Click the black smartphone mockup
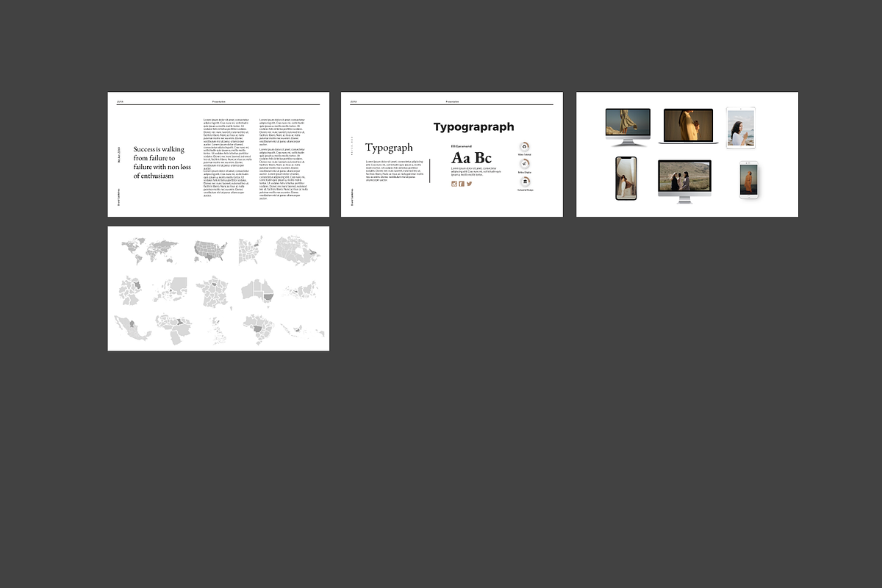The width and height of the screenshot is (882, 588). point(625,178)
